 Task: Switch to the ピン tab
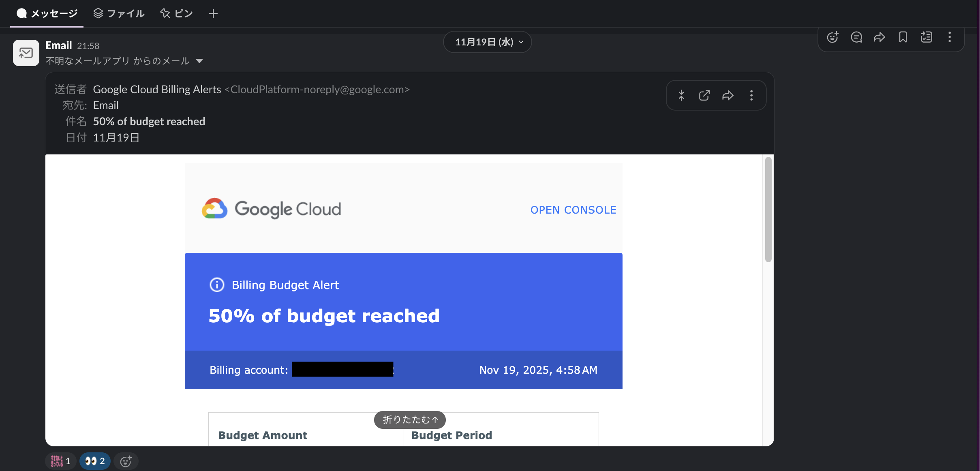click(176, 13)
